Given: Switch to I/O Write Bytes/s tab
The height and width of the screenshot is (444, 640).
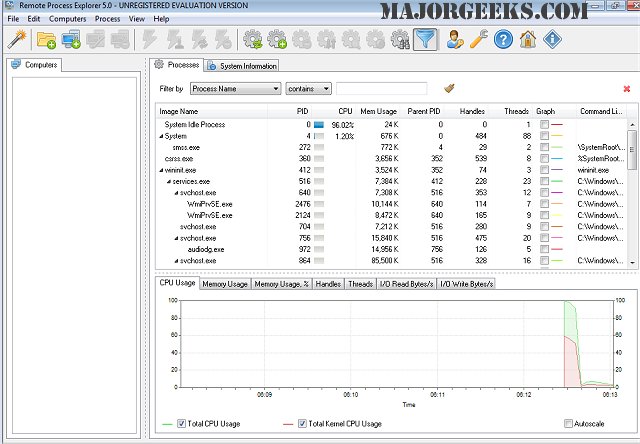Looking at the screenshot, I should (x=466, y=284).
